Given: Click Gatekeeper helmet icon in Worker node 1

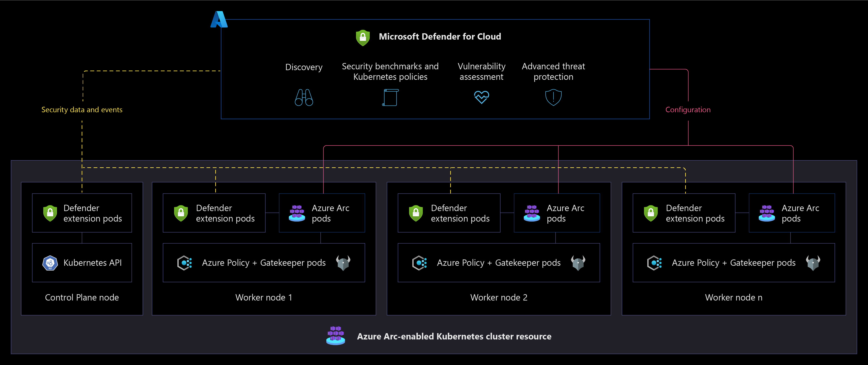Looking at the screenshot, I should (x=343, y=263).
